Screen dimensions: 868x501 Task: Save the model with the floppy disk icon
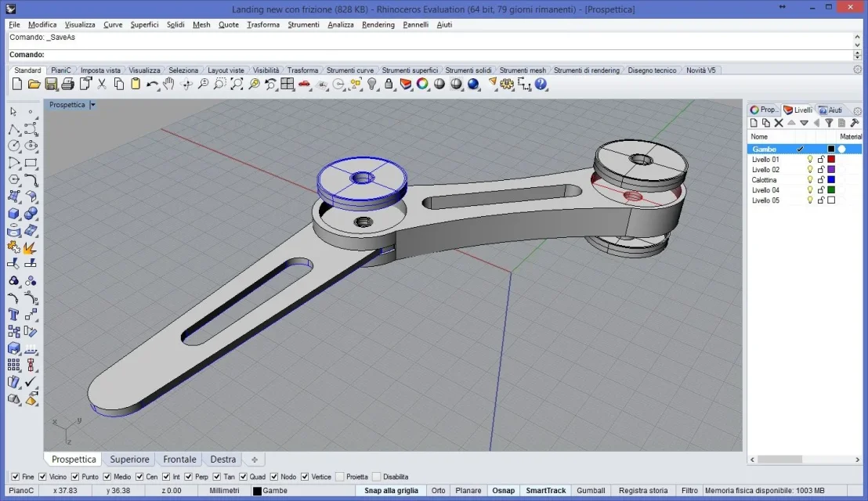[51, 84]
